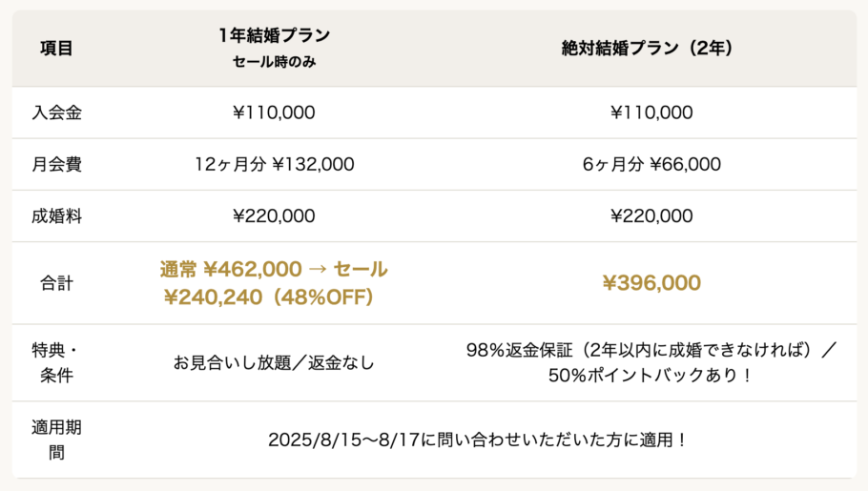Click 12ヶ月分 ¥132,000 cell

click(274, 164)
